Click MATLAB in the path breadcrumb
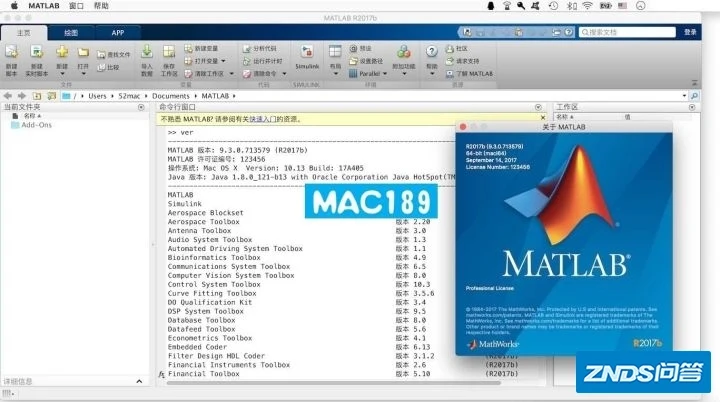The height and width of the screenshot is (402, 720). click(x=215, y=96)
